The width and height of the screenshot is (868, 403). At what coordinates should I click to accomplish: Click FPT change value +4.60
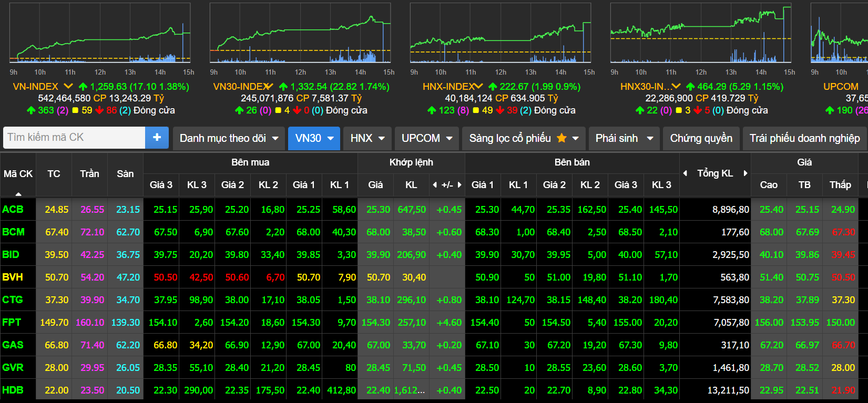coord(449,322)
